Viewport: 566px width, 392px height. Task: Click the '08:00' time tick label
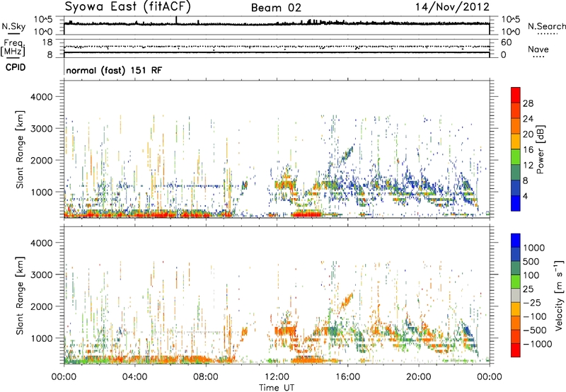pyautogui.click(x=206, y=377)
